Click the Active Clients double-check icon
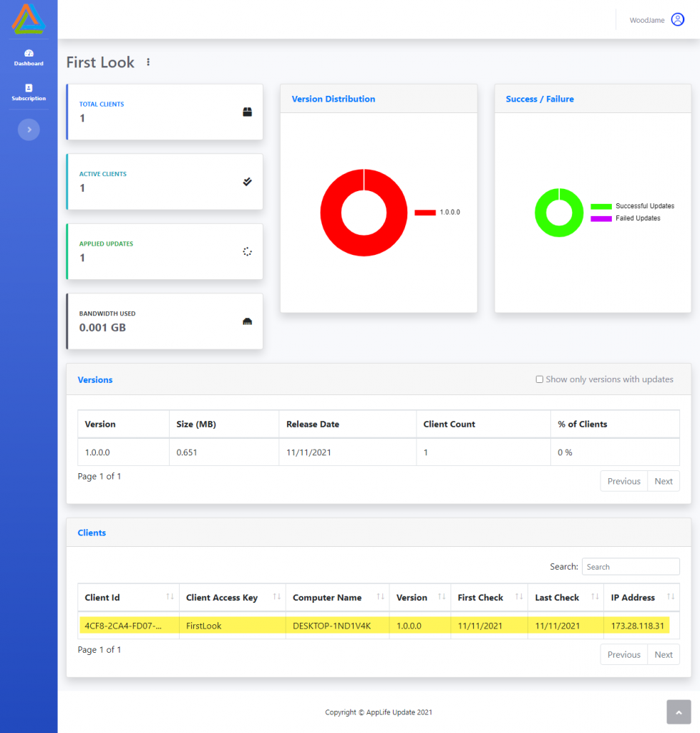This screenshot has height=733, width=700. click(x=247, y=181)
